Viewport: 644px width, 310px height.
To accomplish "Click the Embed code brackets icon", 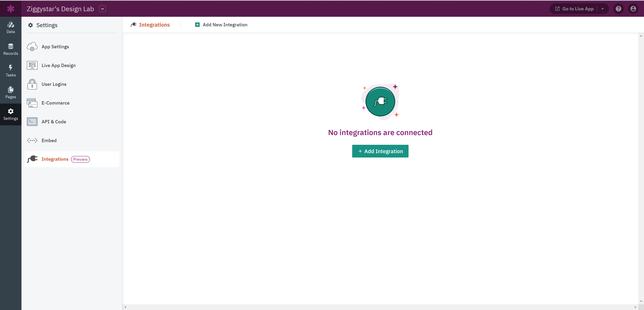I will [x=32, y=140].
